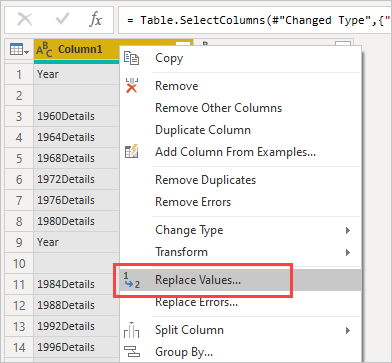This screenshot has width=392, height=363.
Task: Select the cell 1968Details
Action: [76, 158]
